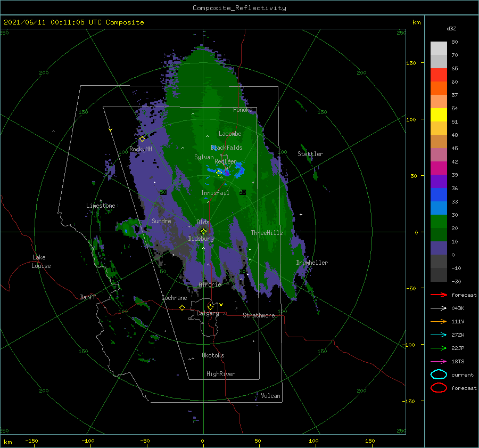The height and width of the screenshot is (448, 479).
Task: Click the Okotoks city label
Action: point(213,355)
